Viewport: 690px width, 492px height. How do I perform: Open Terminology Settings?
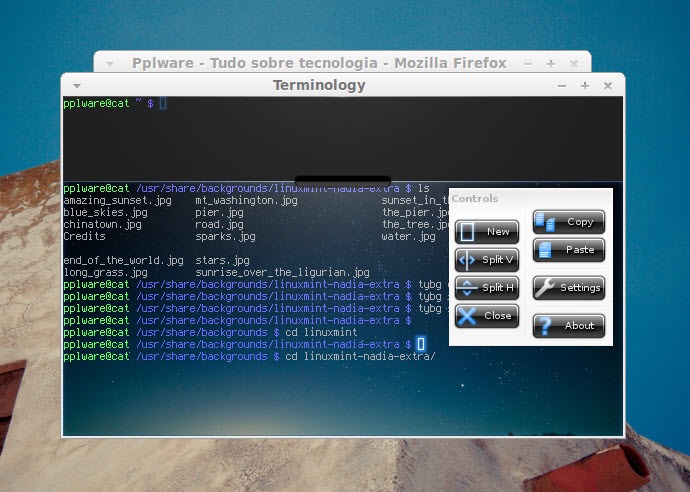(x=569, y=288)
